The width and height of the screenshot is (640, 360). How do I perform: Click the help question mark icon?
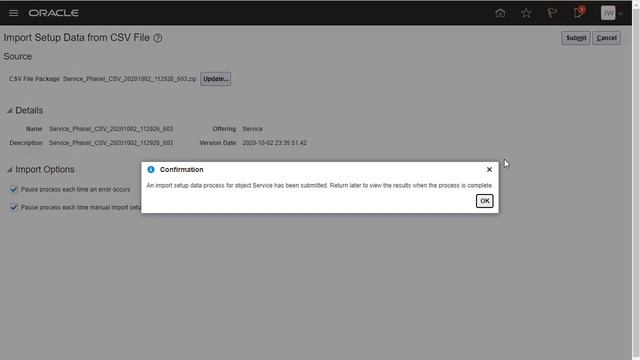pyautogui.click(x=158, y=38)
